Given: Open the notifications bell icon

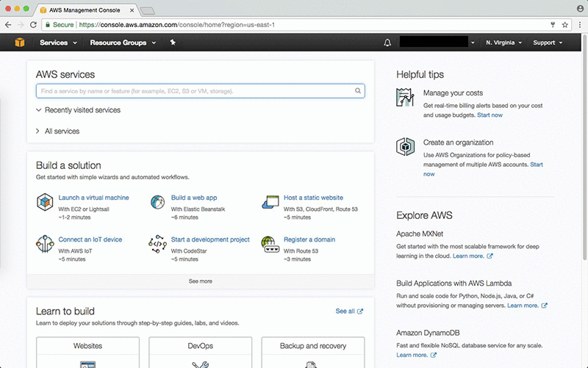Looking at the screenshot, I should (x=387, y=43).
